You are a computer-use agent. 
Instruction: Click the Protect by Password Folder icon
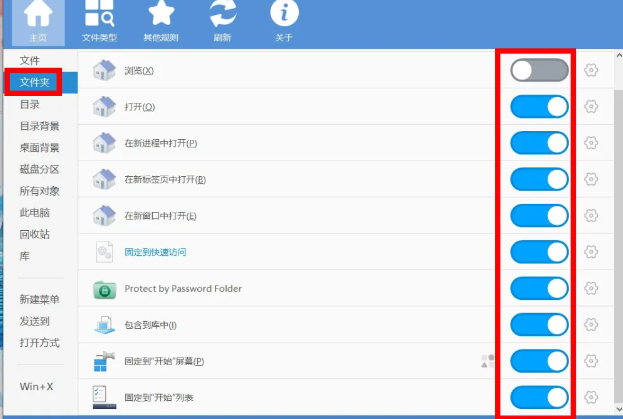pyautogui.click(x=105, y=289)
